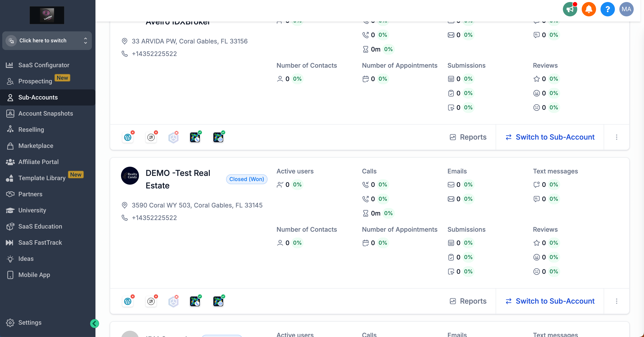This screenshot has height=337, width=644.
Task: Click the announcements megaphone icon
Action: tap(570, 9)
